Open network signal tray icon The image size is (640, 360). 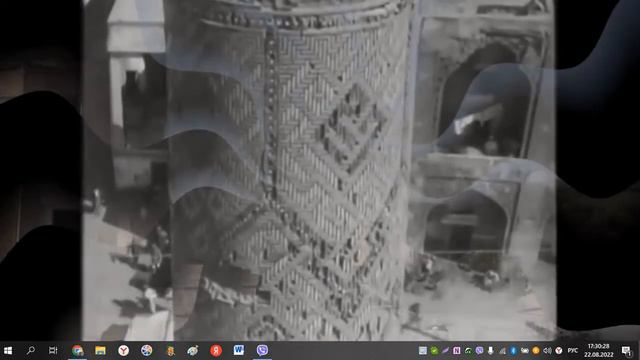(x=502, y=351)
